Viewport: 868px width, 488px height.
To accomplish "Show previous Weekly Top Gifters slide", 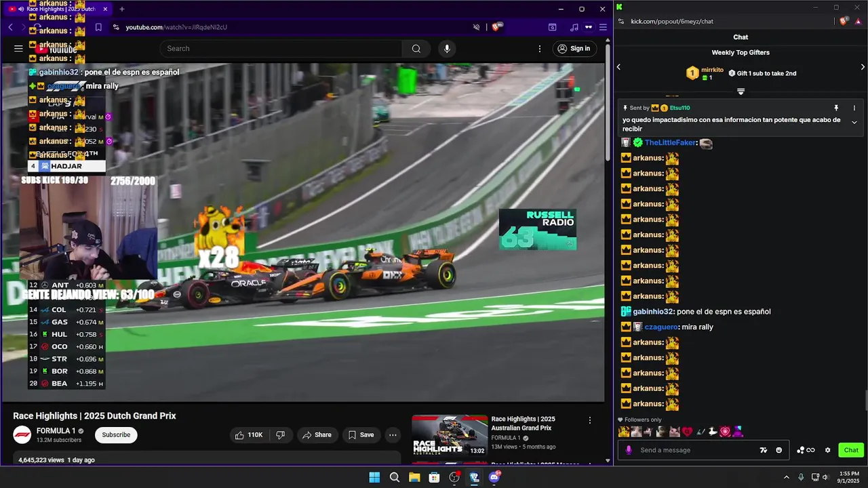I will (618, 67).
